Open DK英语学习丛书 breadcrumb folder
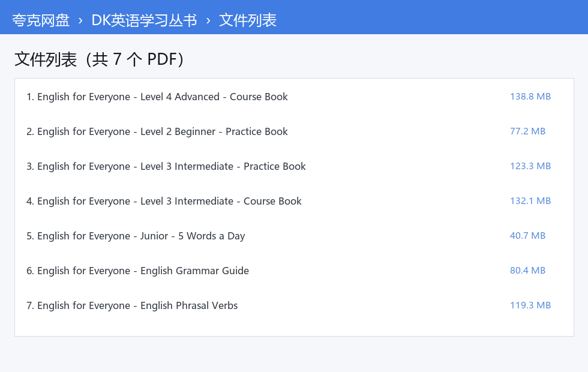The image size is (588, 372). tap(144, 20)
